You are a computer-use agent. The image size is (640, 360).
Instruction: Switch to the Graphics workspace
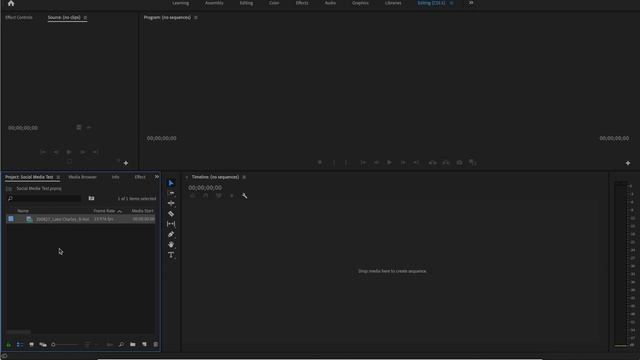coord(360,3)
